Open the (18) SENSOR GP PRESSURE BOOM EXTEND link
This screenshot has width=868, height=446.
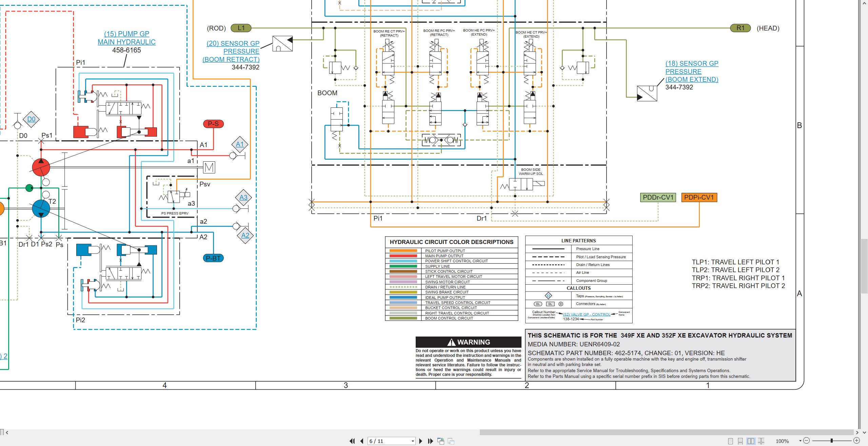click(x=692, y=71)
